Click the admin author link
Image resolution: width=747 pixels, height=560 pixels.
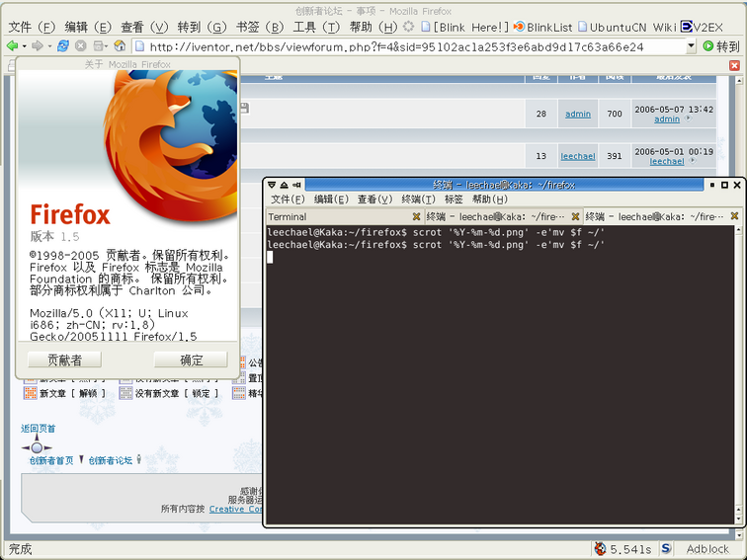point(578,114)
